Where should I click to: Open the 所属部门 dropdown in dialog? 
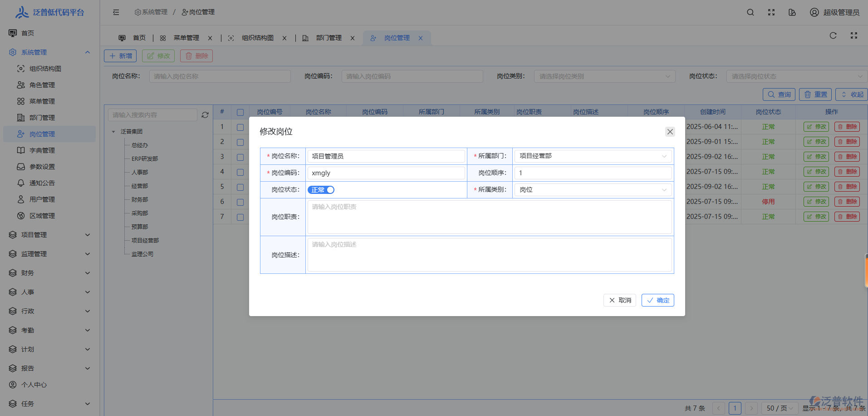tap(593, 156)
